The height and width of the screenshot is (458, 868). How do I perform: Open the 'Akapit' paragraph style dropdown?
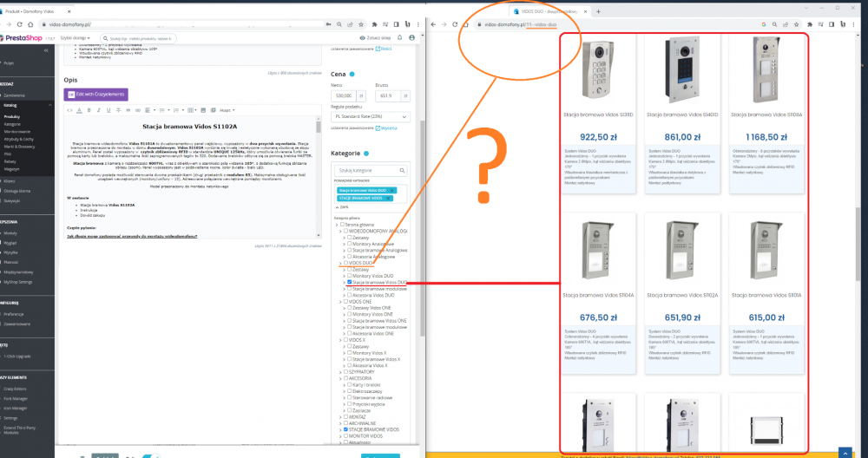click(x=227, y=110)
